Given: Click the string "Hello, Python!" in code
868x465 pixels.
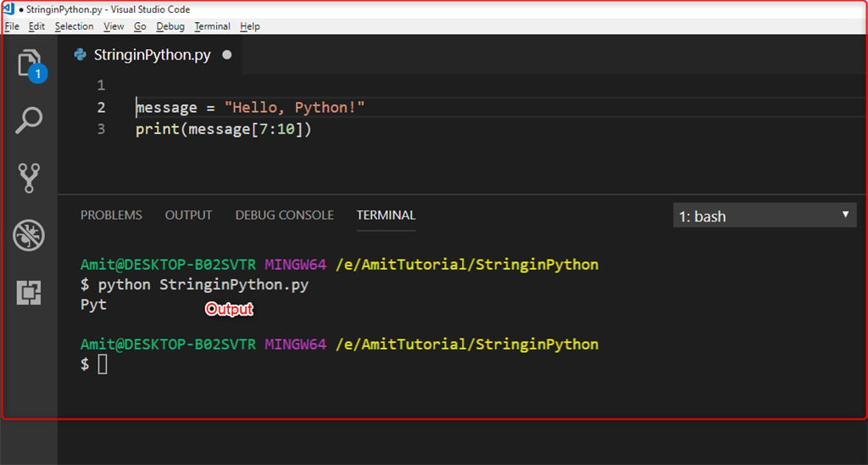Looking at the screenshot, I should coord(294,108).
